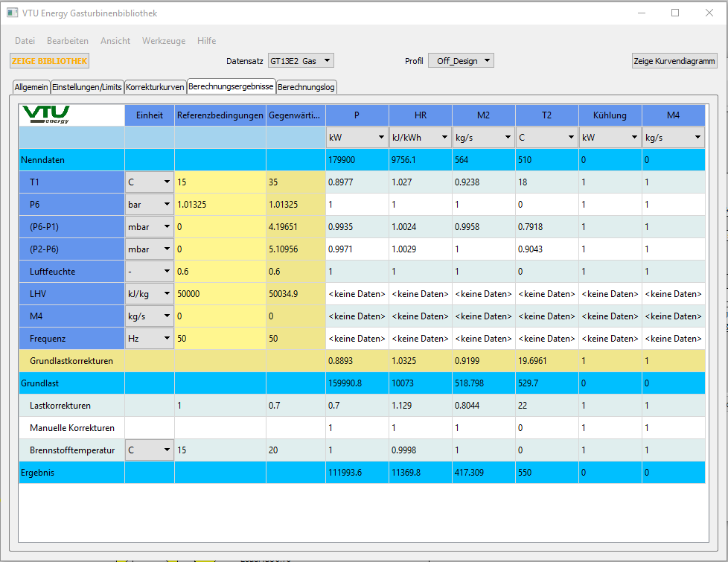Click LHV current value 50034.9

pos(296,293)
